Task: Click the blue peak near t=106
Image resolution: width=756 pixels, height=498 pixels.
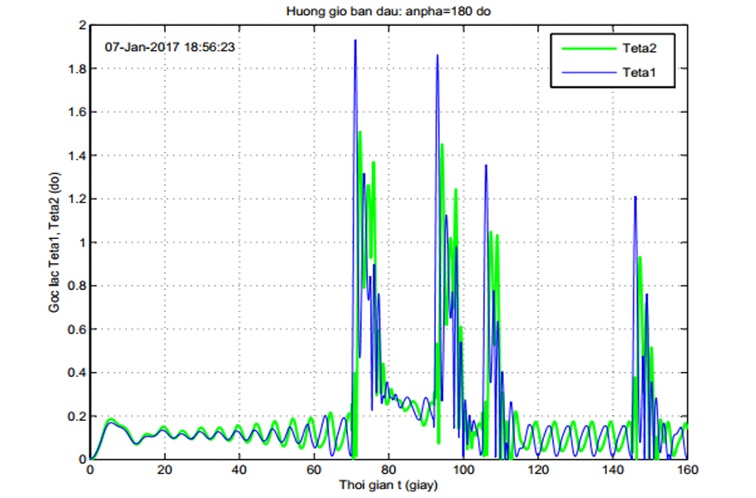Action: tap(486, 167)
